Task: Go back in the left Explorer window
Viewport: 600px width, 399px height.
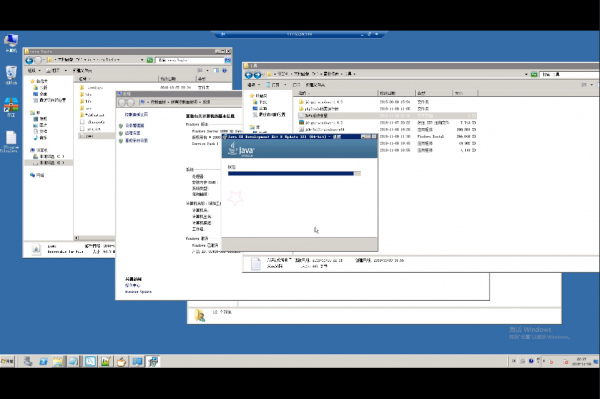Action: (29, 60)
